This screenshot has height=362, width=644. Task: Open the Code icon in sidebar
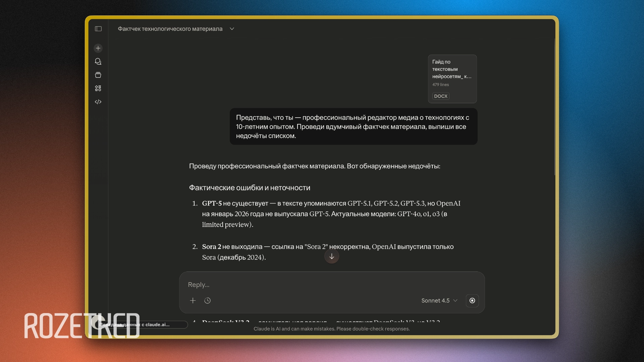pos(98,102)
